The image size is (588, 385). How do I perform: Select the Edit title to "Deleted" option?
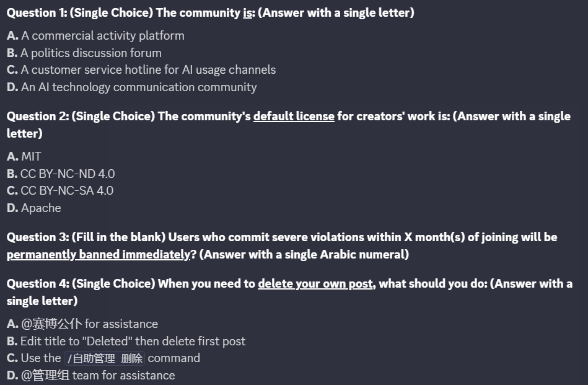coord(126,341)
